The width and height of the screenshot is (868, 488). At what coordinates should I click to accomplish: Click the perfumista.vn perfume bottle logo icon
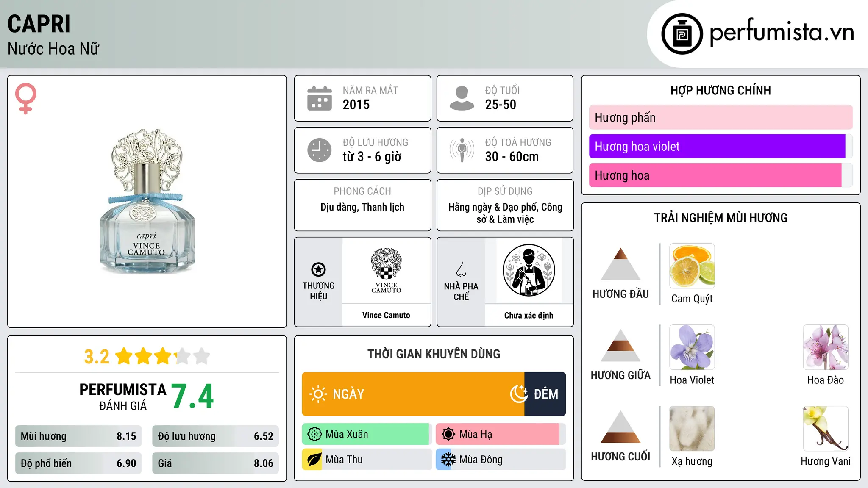point(682,34)
